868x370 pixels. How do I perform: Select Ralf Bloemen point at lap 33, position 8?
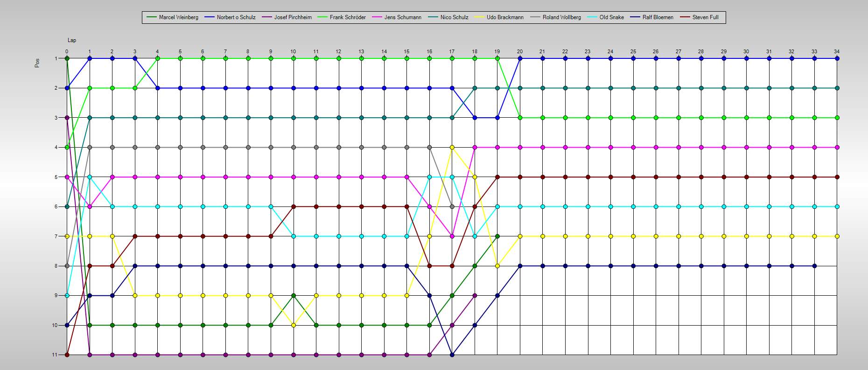click(x=814, y=266)
